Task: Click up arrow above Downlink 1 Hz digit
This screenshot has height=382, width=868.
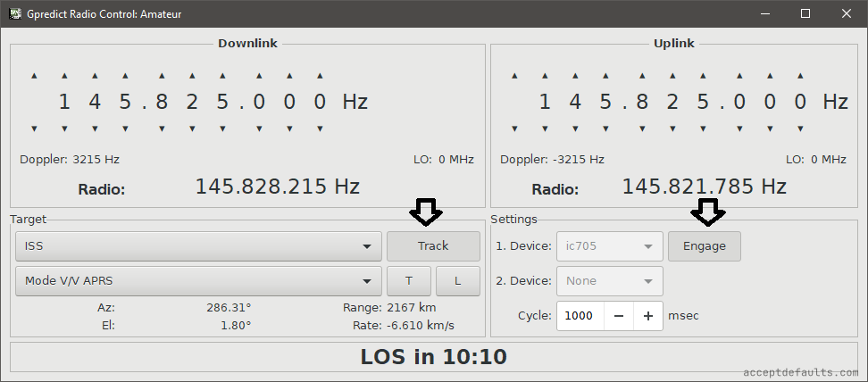Action: click(x=320, y=76)
